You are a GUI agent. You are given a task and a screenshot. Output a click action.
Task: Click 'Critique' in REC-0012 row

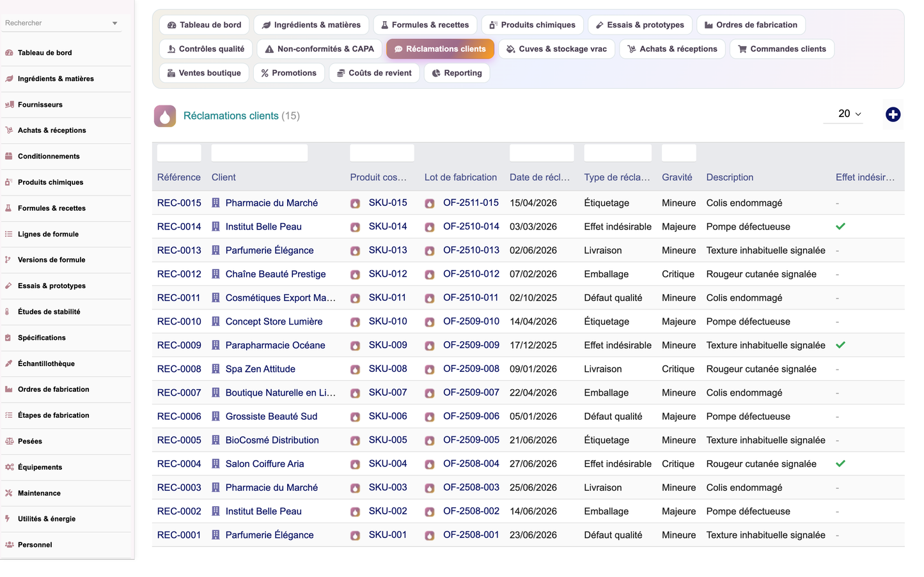(x=678, y=274)
